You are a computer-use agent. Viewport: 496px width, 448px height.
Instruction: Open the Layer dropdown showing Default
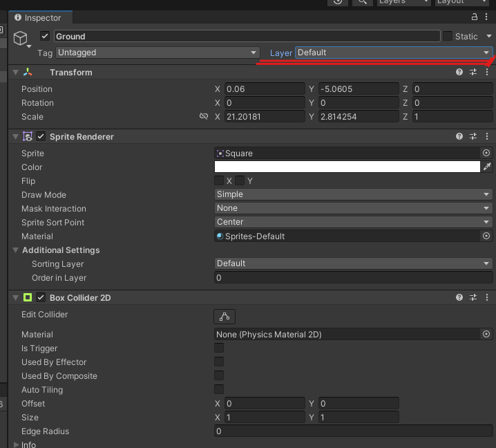(394, 53)
